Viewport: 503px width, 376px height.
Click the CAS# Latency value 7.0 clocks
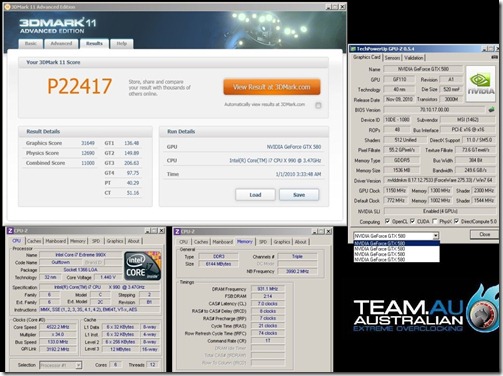click(x=268, y=304)
